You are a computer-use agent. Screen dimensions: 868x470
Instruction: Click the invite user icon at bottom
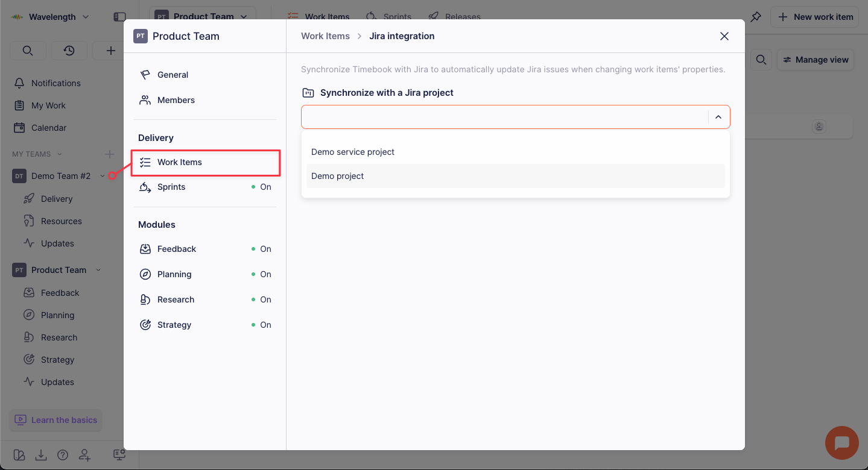(84, 455)
